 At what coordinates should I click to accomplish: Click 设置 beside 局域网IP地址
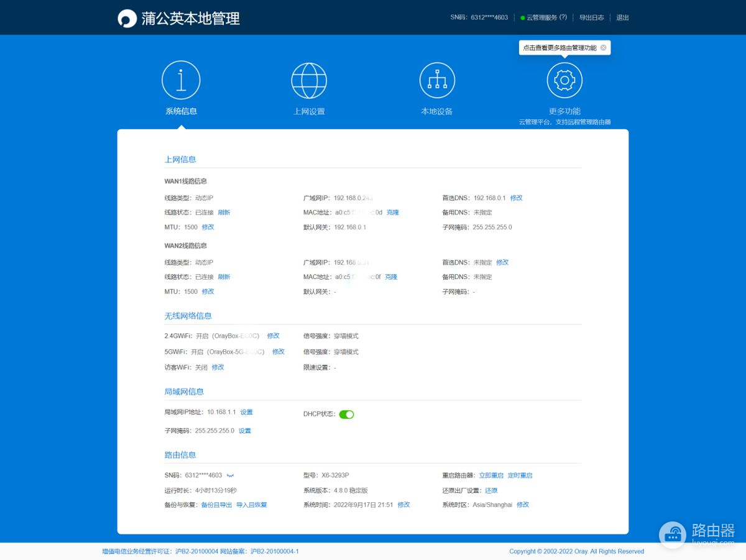pos(247,412)
